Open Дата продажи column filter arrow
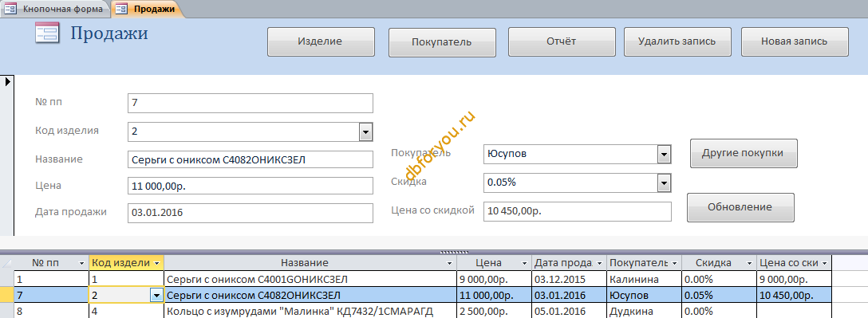The image size is (868, 318). 599,263
